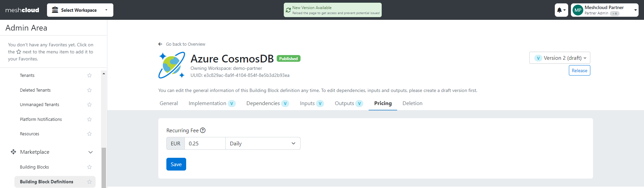Click the MP user avatar
Image resolution: width=644 pixels, height=188 pixels.
(x=578, y=10)
